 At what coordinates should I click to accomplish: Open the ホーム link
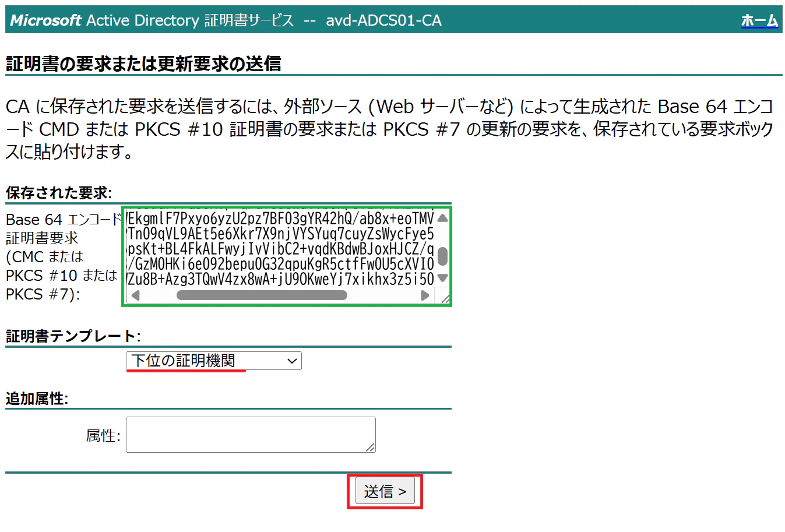click(759, 20)
